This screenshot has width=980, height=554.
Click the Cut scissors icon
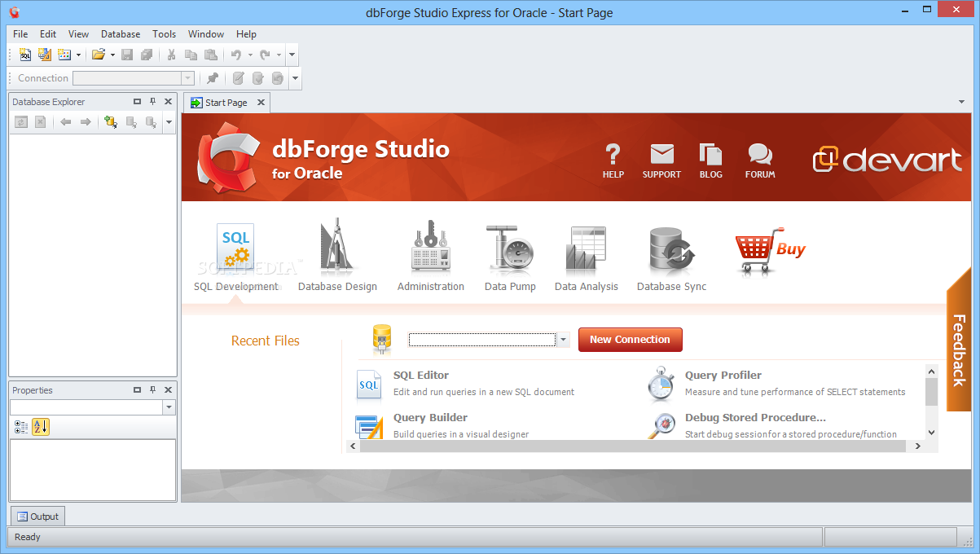171,55
